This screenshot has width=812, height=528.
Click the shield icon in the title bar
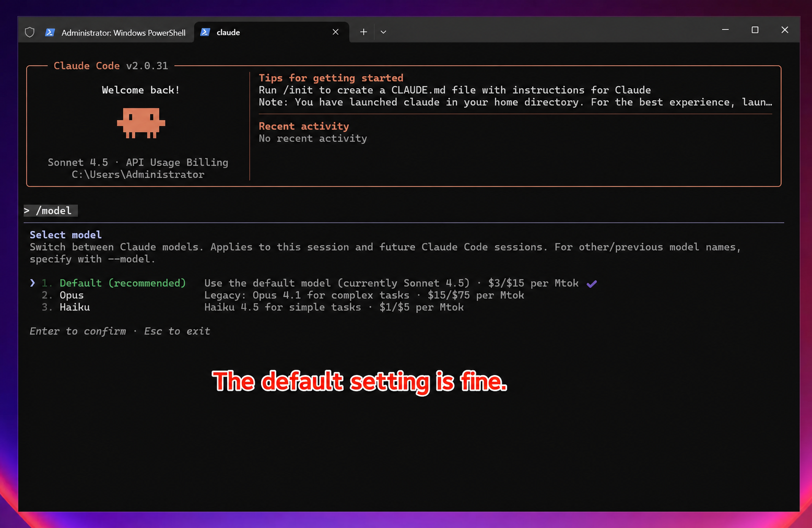(x=30, y=32)
